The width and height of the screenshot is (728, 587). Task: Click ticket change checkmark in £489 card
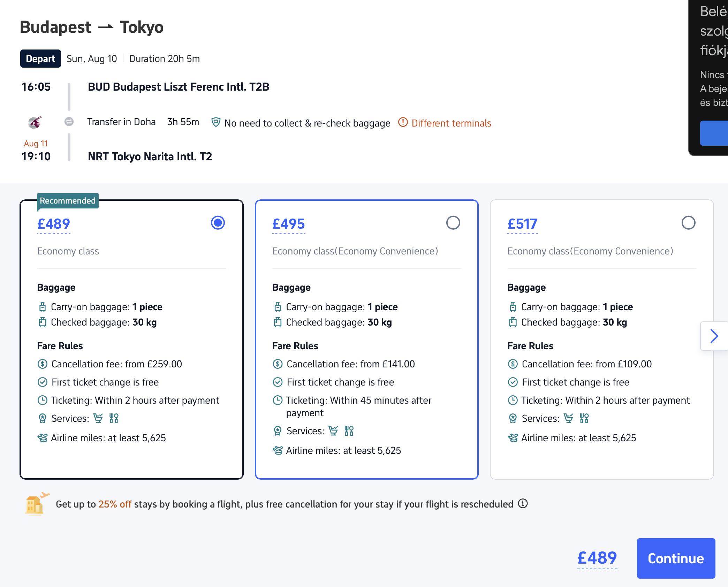pos(42,382)
